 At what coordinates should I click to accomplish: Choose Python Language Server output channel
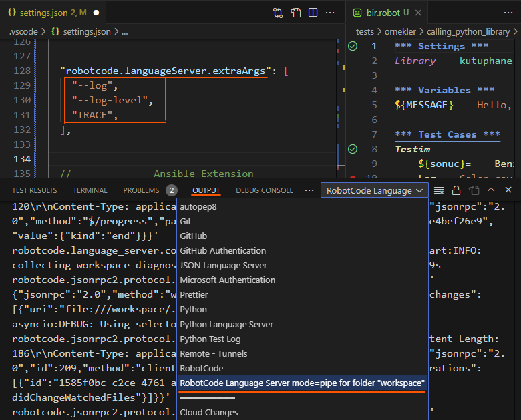[303, 324]
